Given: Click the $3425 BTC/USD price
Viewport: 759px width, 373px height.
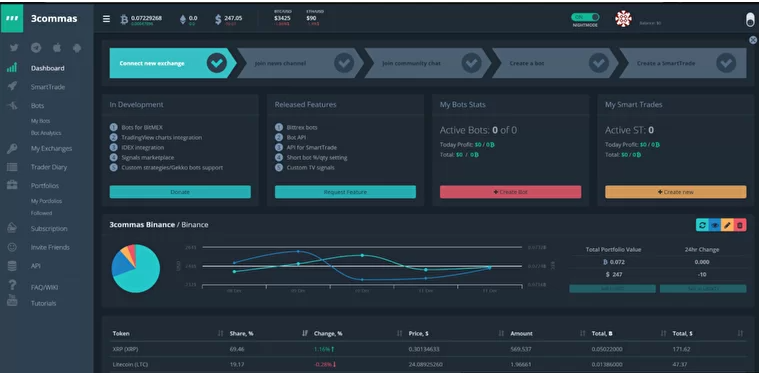Looking at the screenshot, I should [x=282, y=18].
